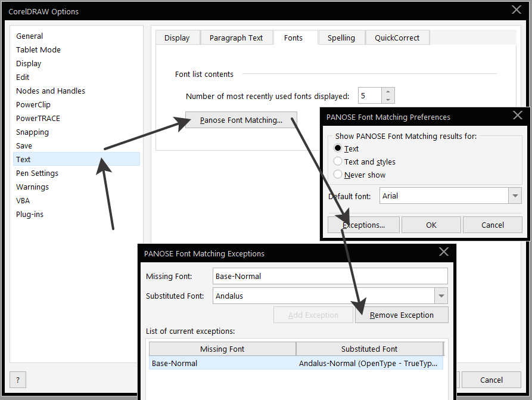Click the Add Exception button
The image size is (532, 400).
[x=313, y=315]
